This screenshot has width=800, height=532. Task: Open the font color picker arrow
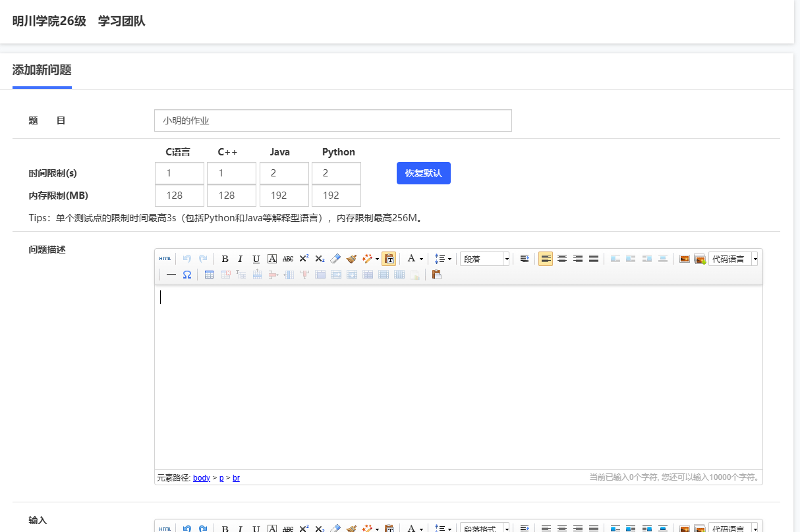coord(421,259)
